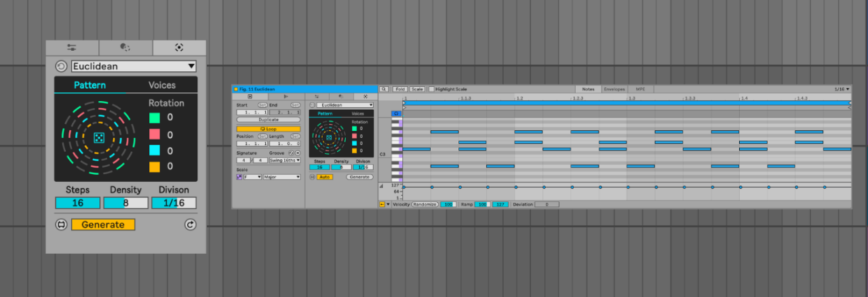Image resolution: width=868 pixels, height=297 pixels.
Task: Expand the Major scale type dropdown
Action: tap(282, 177)
